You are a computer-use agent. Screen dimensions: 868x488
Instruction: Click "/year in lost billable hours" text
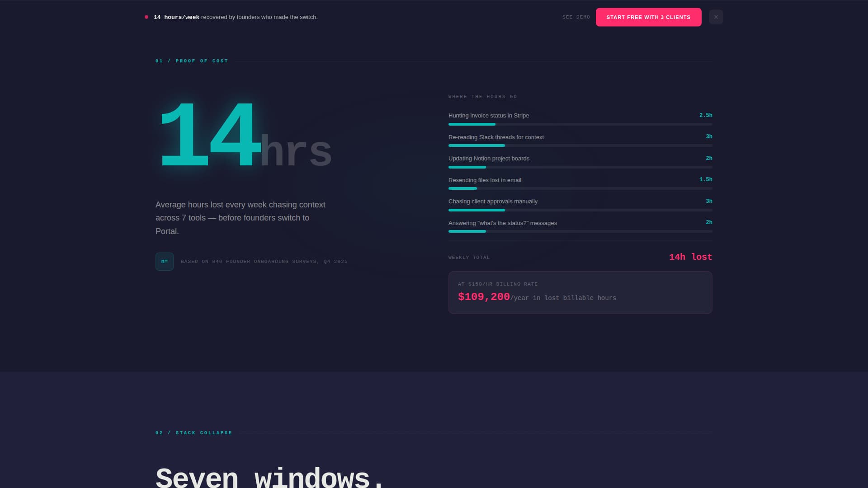click(x=563, y=298)
